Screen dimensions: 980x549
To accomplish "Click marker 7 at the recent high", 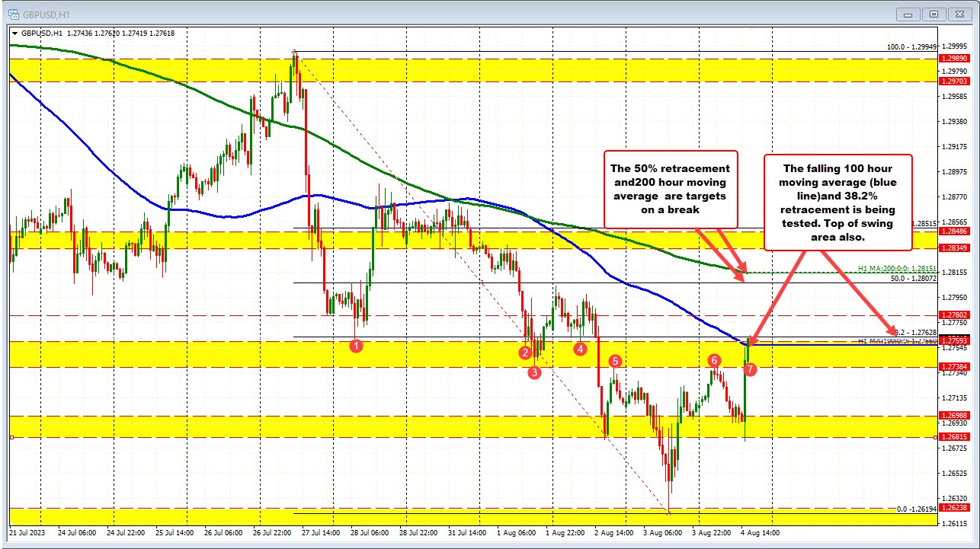I will [749, 369].
